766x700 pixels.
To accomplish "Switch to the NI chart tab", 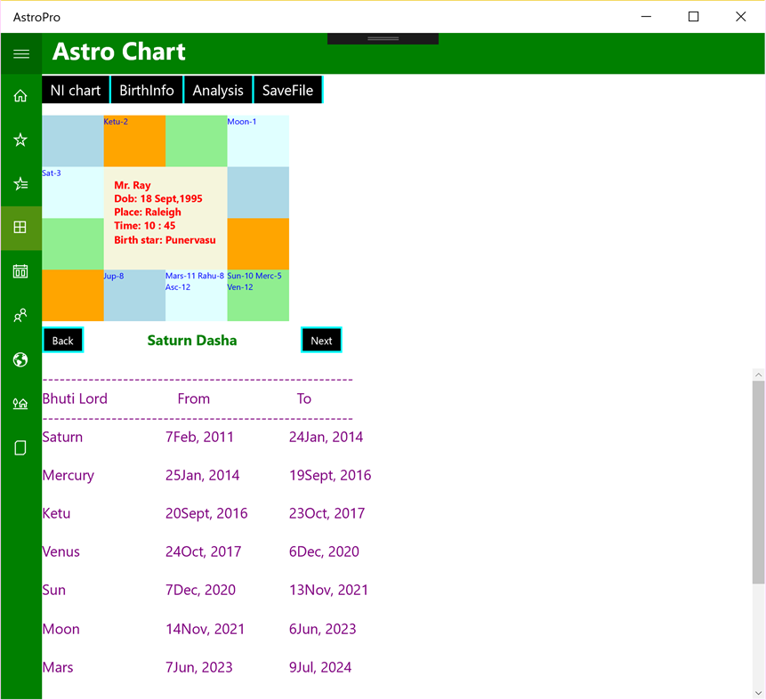I will pyautogui.click(x=76, y=90).
